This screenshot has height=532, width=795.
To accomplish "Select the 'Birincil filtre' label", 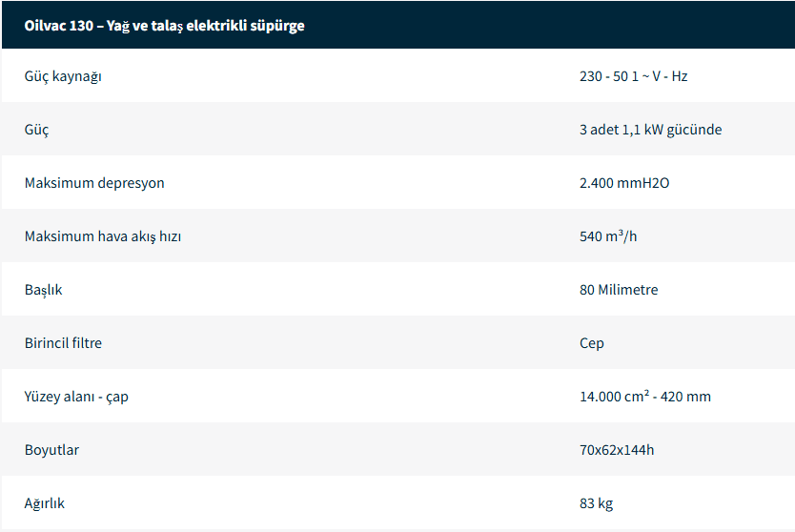I will click(63, 343).
